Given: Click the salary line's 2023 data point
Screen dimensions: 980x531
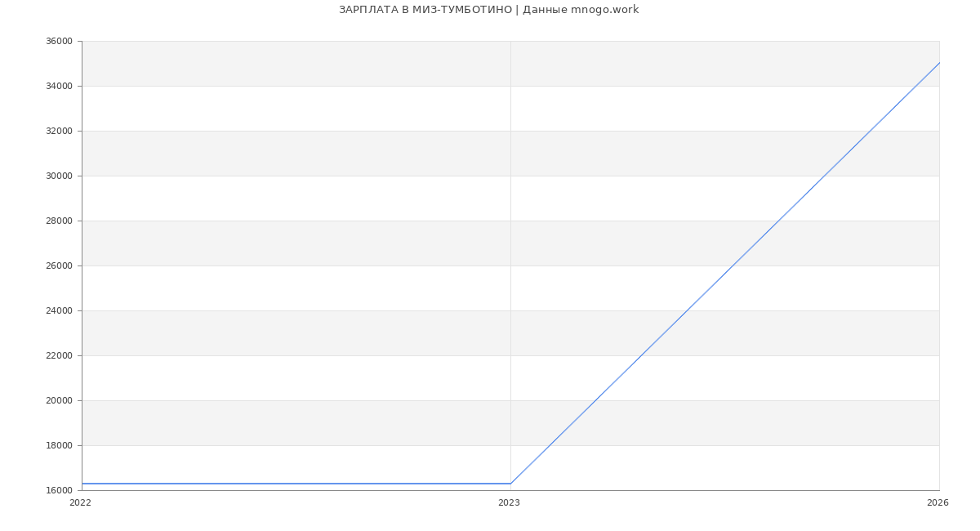Looking at the screenshot, I should coord(510,484).
